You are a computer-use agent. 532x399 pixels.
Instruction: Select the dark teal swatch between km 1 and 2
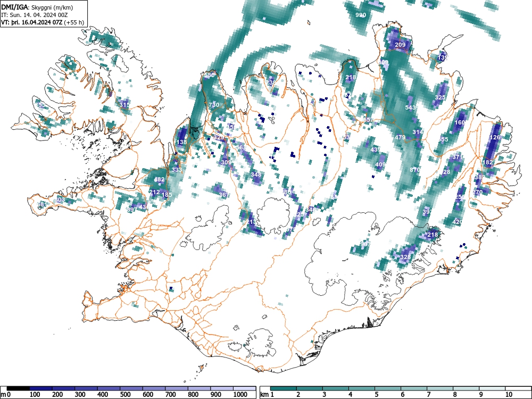[x=284, y=388]
